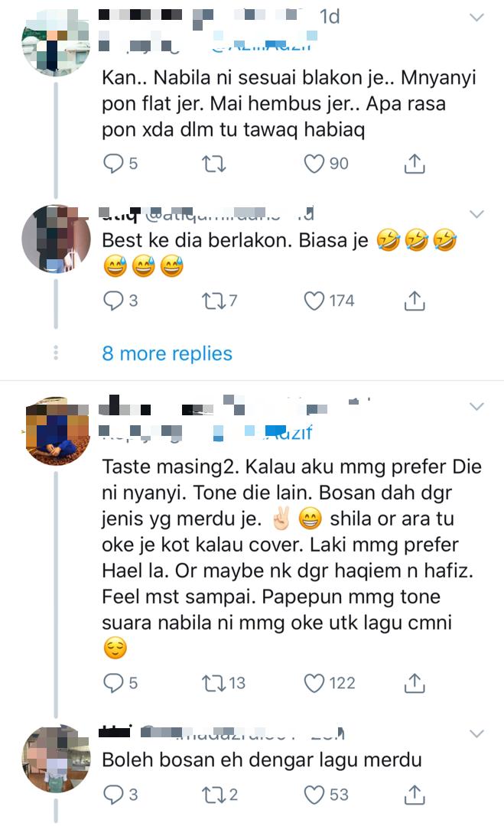Like the tweet with 174 likes
This screenshot has width=504, height=826.
[x=314, y=301]
